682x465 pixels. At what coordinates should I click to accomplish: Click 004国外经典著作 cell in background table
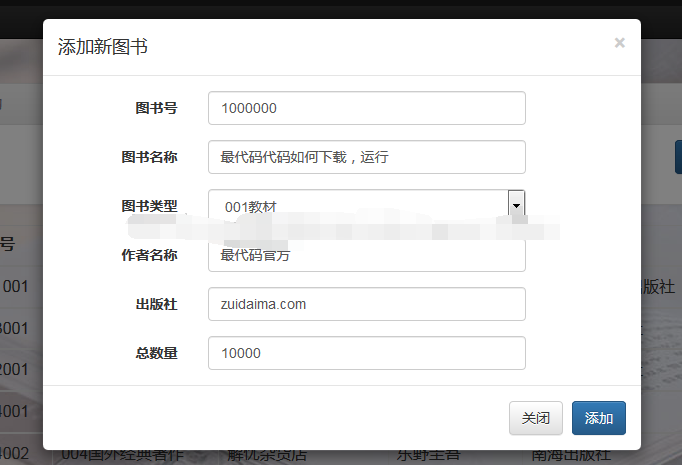point(123,455)
